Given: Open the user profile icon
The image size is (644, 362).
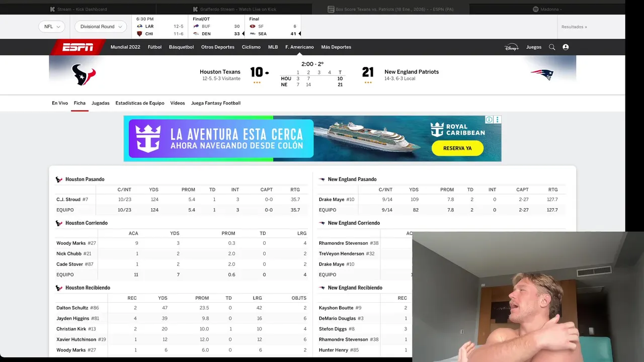Looking at the screenshot, I should point(566,47).
